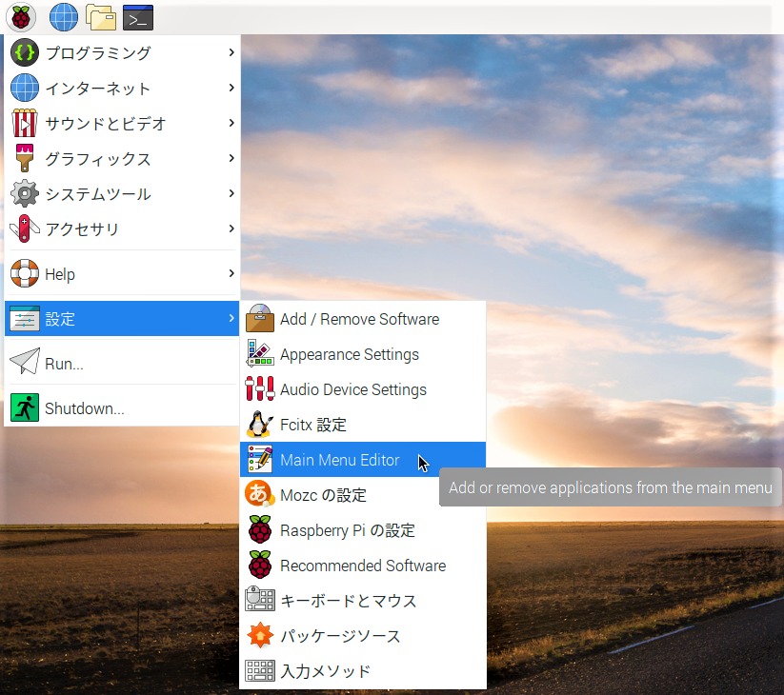
Task: Select the Help menu entry
Action: [x=122, y=273]
